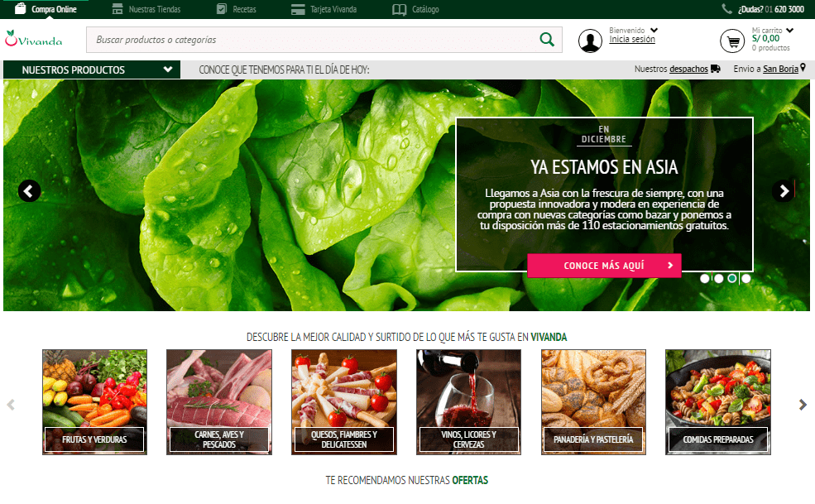Viewport: 815px width, 504px height.
Task: Click the delivery truck icon
Action: tap(715, 70)
